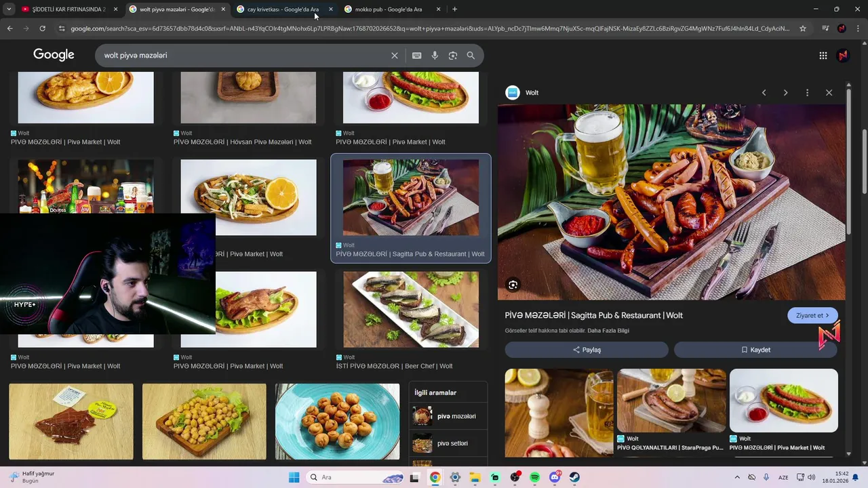
Task: Open the media control icon in Chrome's toolbar
Action: pos(825,28)
